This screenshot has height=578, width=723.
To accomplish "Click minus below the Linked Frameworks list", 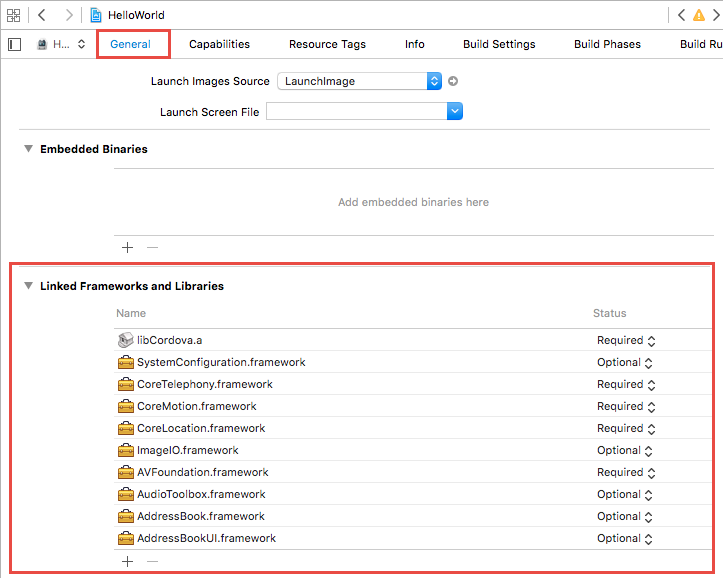I will click(x=152, y=561).
